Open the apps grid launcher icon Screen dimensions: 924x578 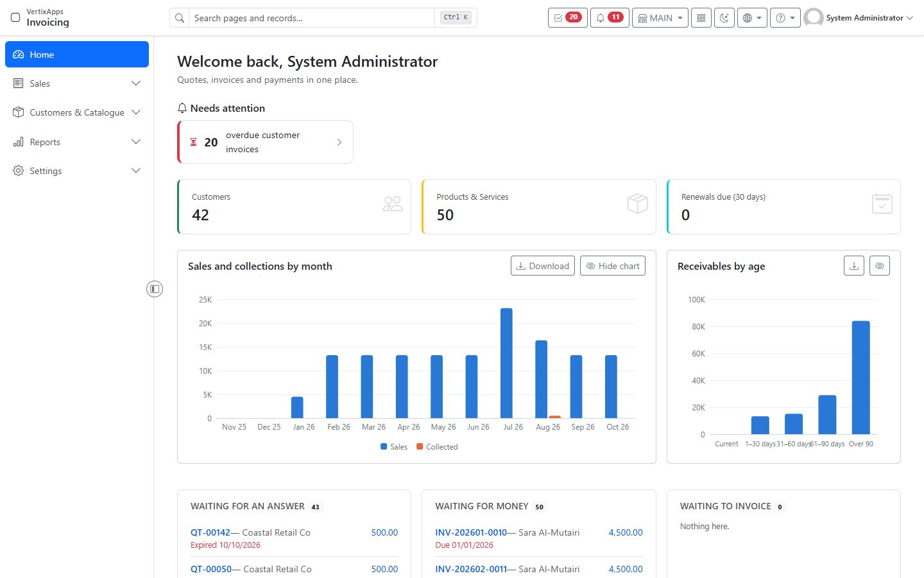(701, 18)
